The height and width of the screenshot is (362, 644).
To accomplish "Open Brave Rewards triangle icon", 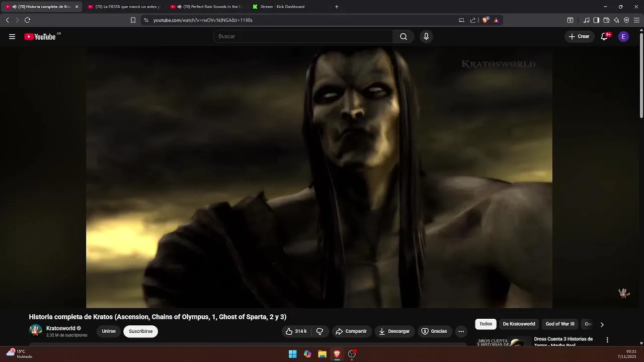I will pyautogui.click(x=496, y=20).
